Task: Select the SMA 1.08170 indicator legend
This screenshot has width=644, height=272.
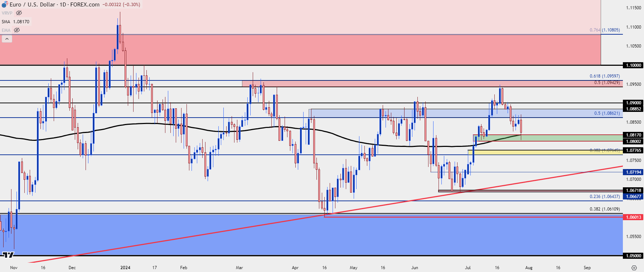Action: click(x=15, y=21)
